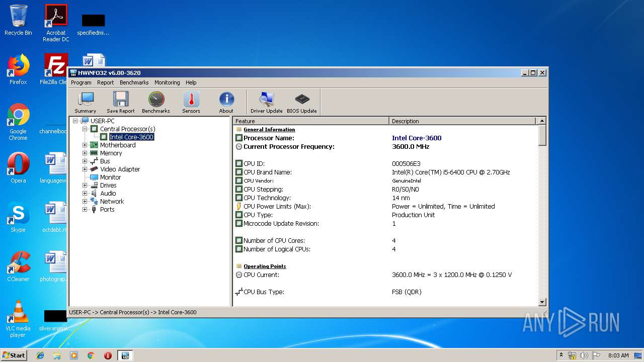The image size is (644, 362).
Task: Open the Program menu
Action: click(x=81, y=82)
